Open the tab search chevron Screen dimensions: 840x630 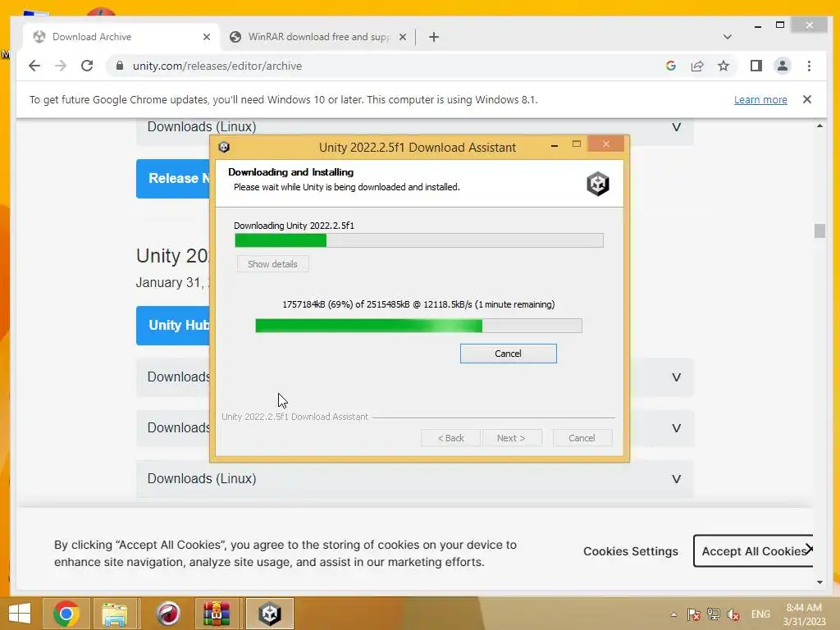tap(727, 37)
